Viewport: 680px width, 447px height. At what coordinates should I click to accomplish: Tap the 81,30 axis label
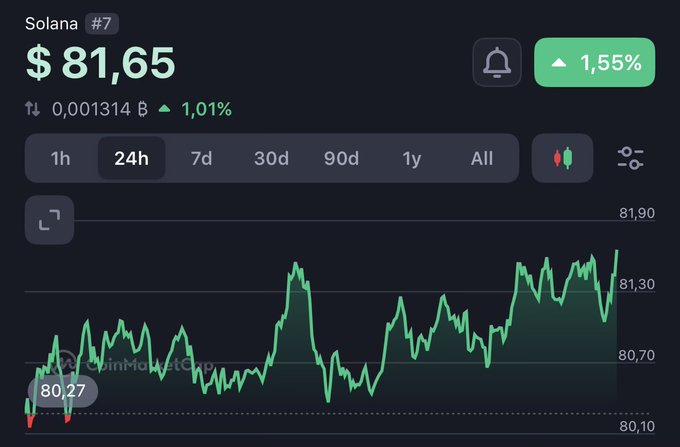(x=637, y=284)
